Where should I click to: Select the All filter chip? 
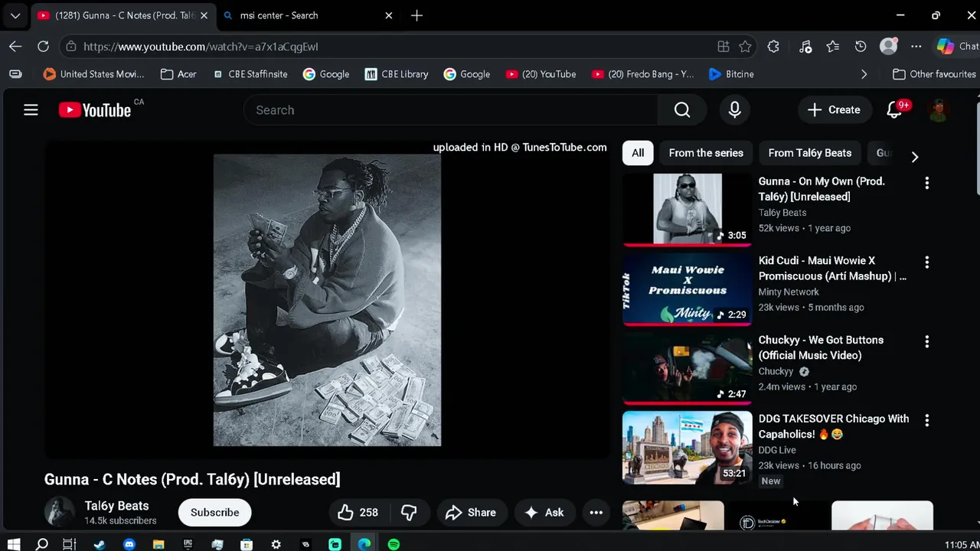point(638,153)
